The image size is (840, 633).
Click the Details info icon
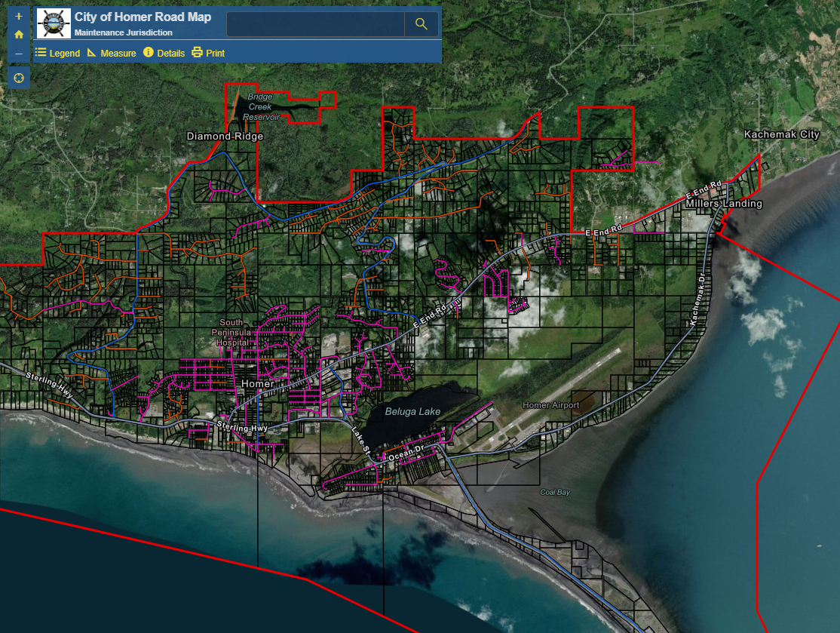pyautogui.click(x=148, y=53)
